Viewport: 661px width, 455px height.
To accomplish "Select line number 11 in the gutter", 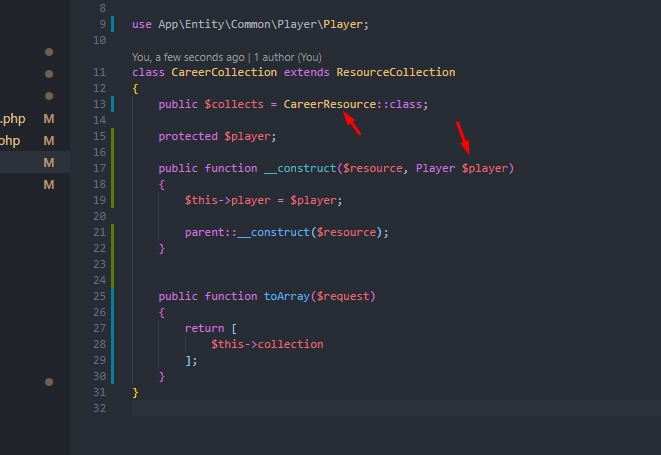I will [x=99, y=73].
